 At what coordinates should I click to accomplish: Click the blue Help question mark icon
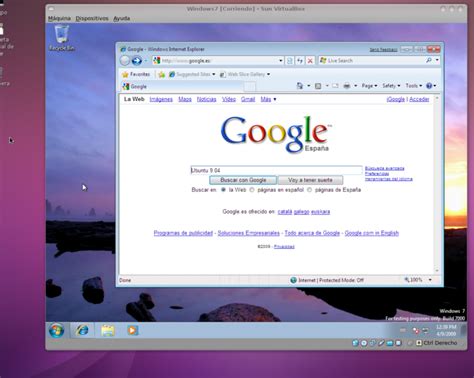tap(429, 86)
